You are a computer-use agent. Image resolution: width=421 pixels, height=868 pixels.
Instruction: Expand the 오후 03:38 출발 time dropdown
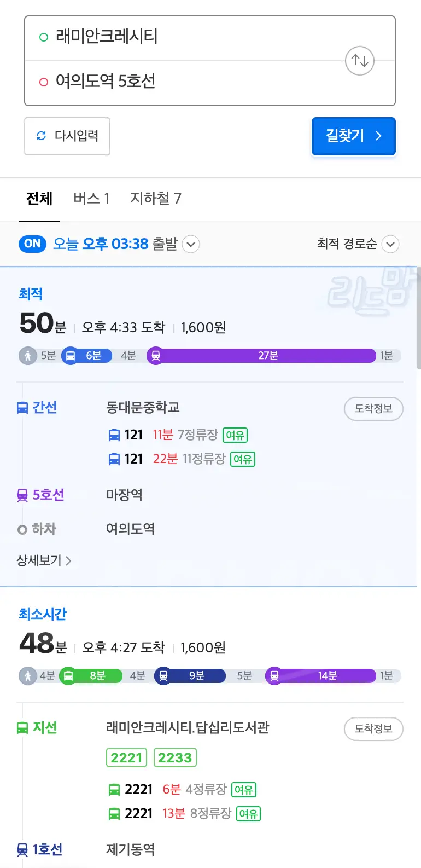(190, 244)
